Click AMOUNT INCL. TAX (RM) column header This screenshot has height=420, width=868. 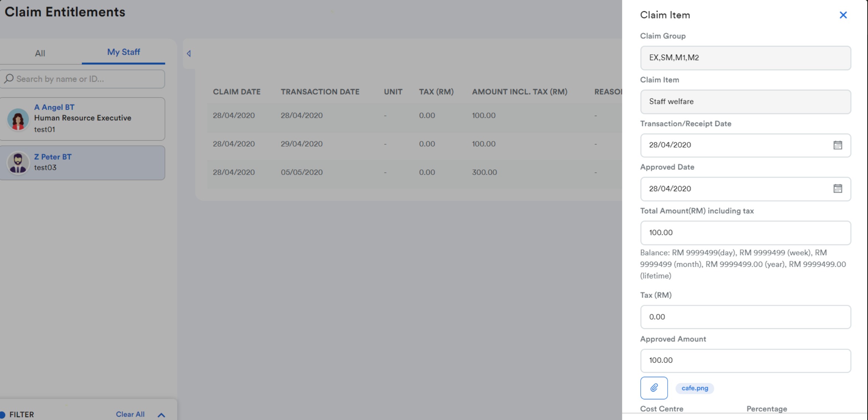[x=520, y=92]
